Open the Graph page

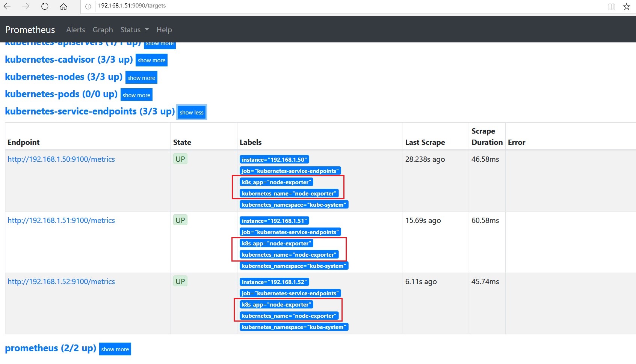pyautogui.click(x=103, y=30)
